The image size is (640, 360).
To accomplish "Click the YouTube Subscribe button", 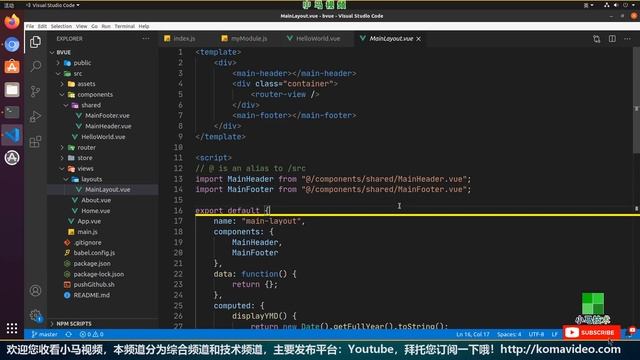I will (x=591, y=333).
